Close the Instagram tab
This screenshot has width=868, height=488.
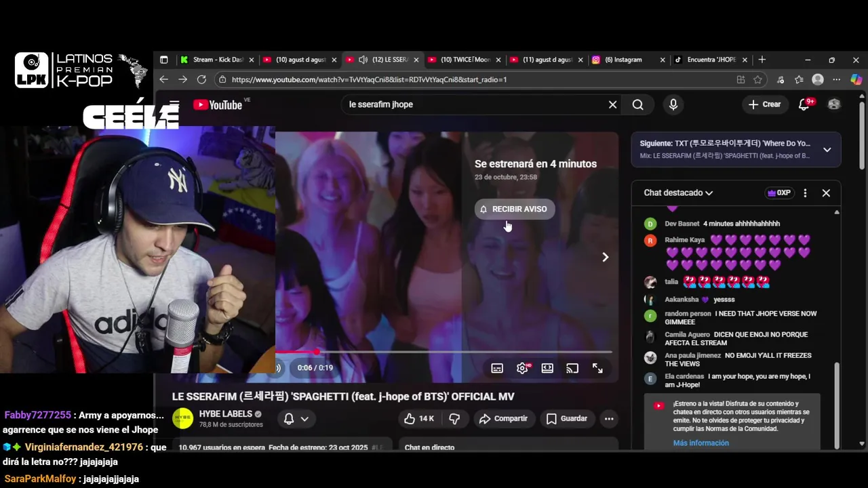[663, 60]
